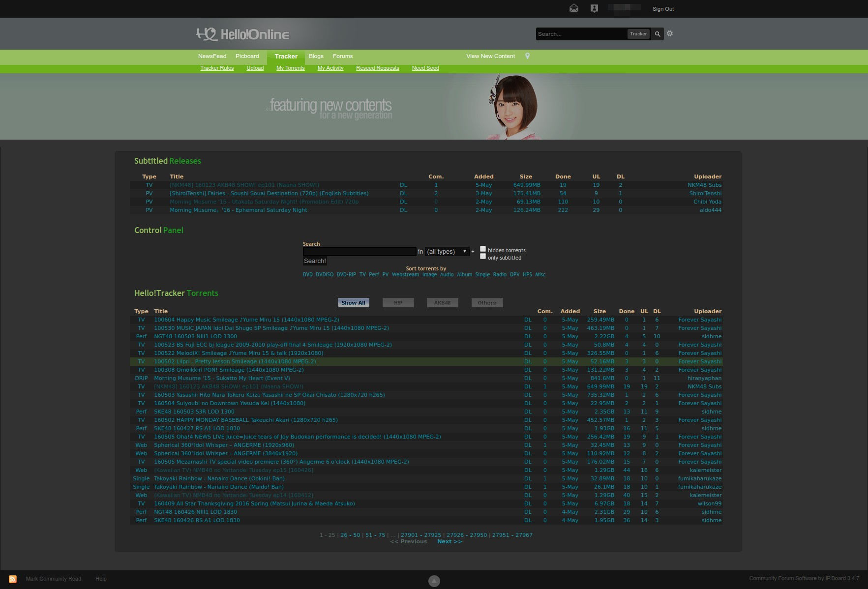Screen dimensions: 868x589
Task: Open the Picboard tab
Action: point(247,56)
